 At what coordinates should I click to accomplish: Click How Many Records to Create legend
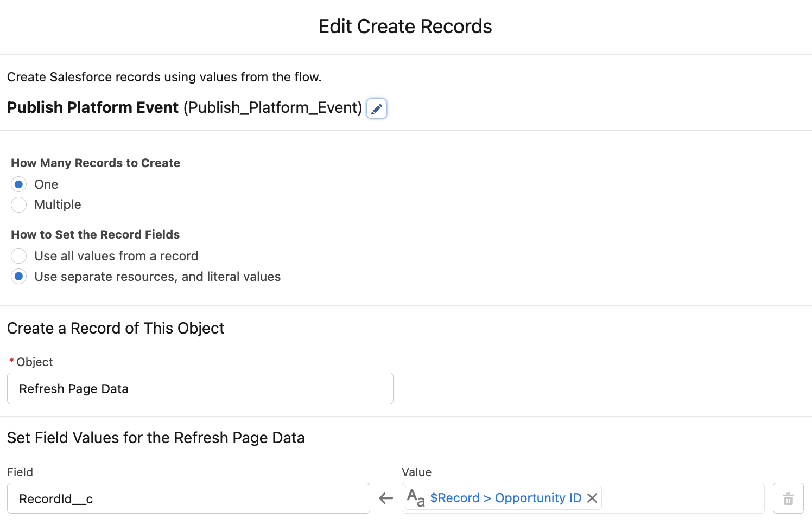pyautogui.click(x=96, y=163)
